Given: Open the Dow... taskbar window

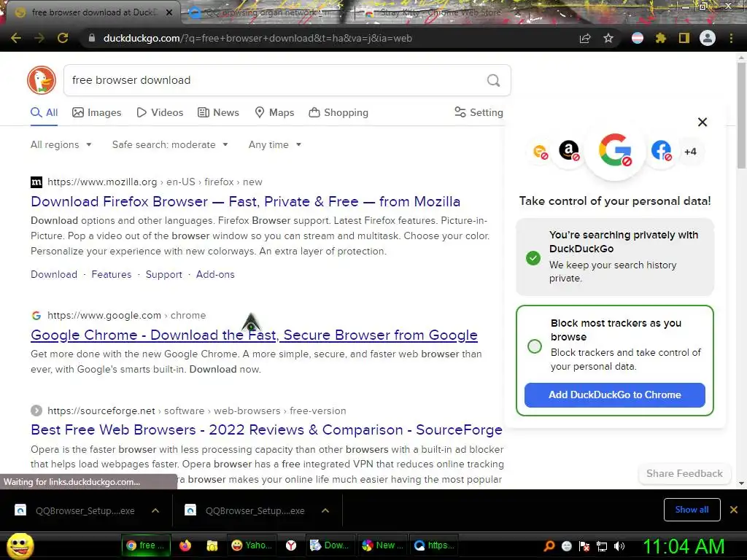Looking at the screenshot, I should (330, 545).
